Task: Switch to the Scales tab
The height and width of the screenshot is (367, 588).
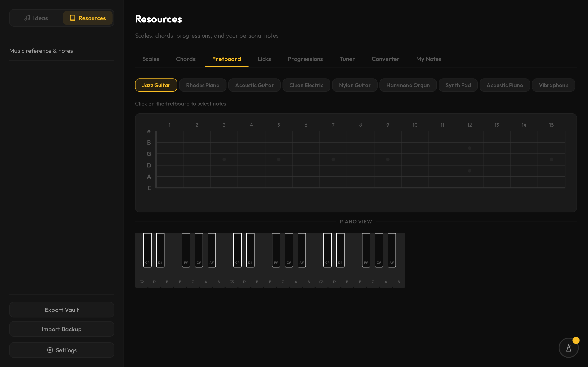Action: [151, 59]
